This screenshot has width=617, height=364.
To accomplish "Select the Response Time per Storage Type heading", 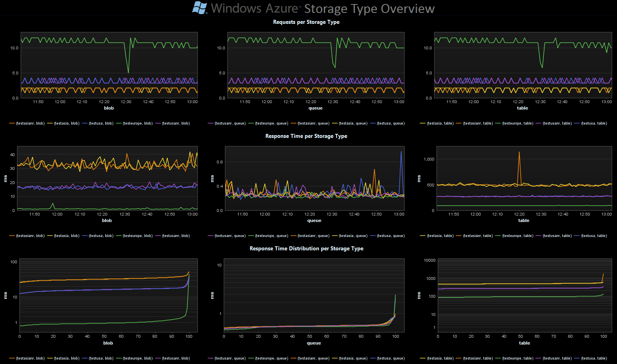I will (306, 136).
